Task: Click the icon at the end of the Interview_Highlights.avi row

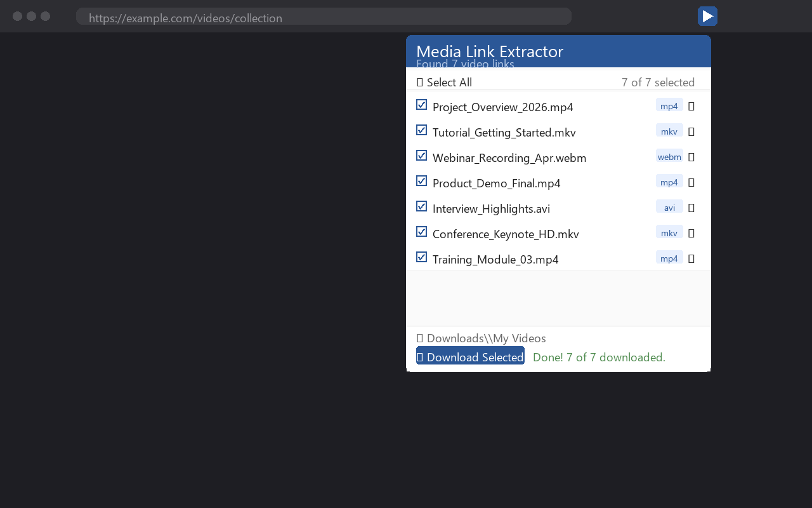Action: (x=691, y=208)
